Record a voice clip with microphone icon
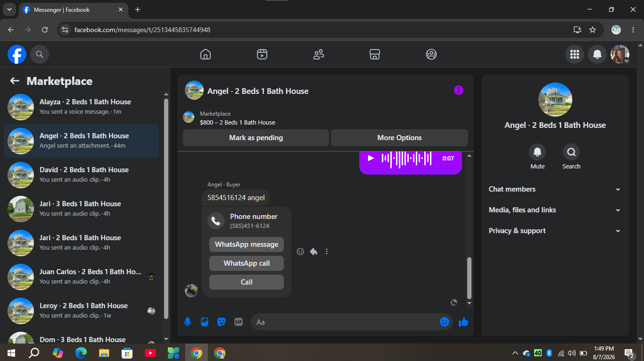Screen dimensions: 644x361 point(188,322)
